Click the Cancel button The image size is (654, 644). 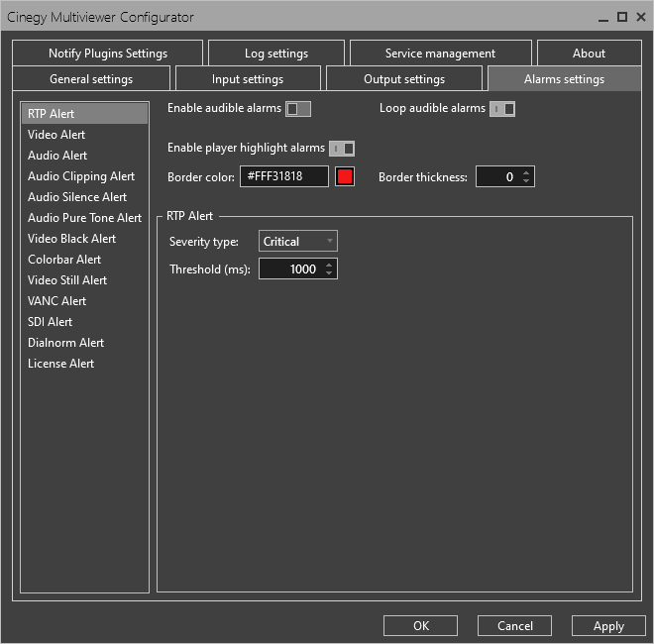click(x=514, y=625)
